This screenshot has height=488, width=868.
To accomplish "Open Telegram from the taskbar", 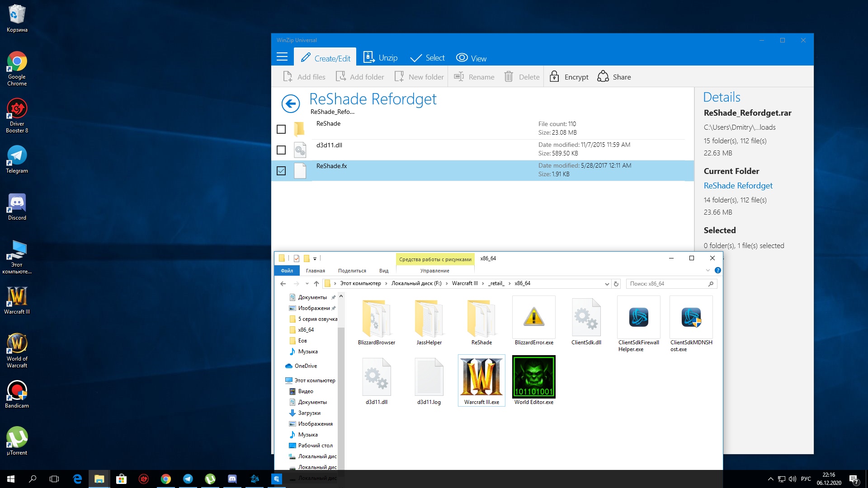I will pos(188,479).
